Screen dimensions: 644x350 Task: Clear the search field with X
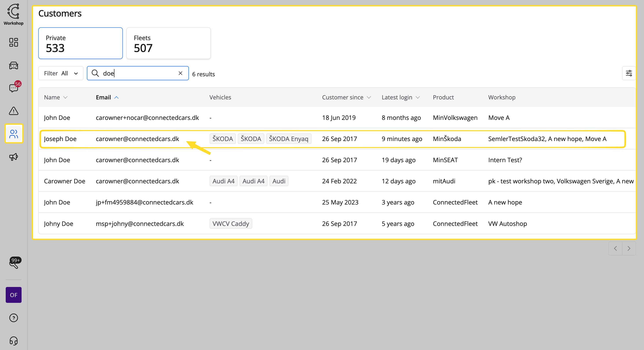click(x=180, y=73)
